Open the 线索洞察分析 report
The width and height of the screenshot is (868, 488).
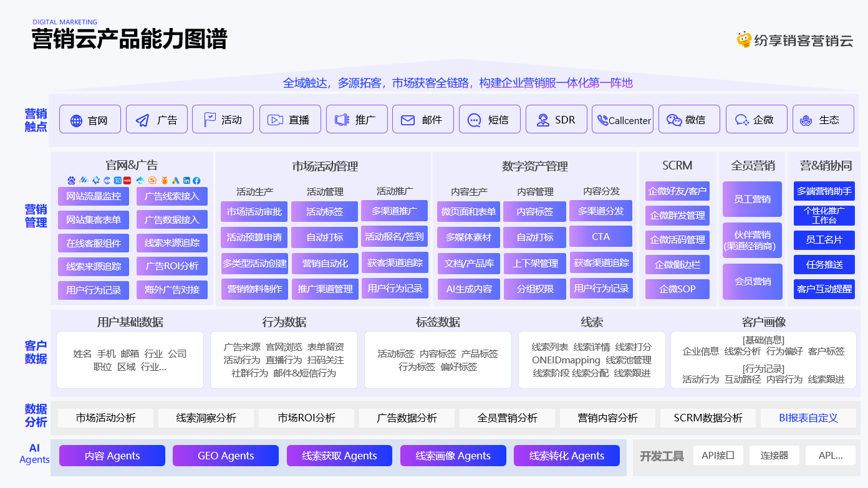pyautogui.click(x=206, y=418)
